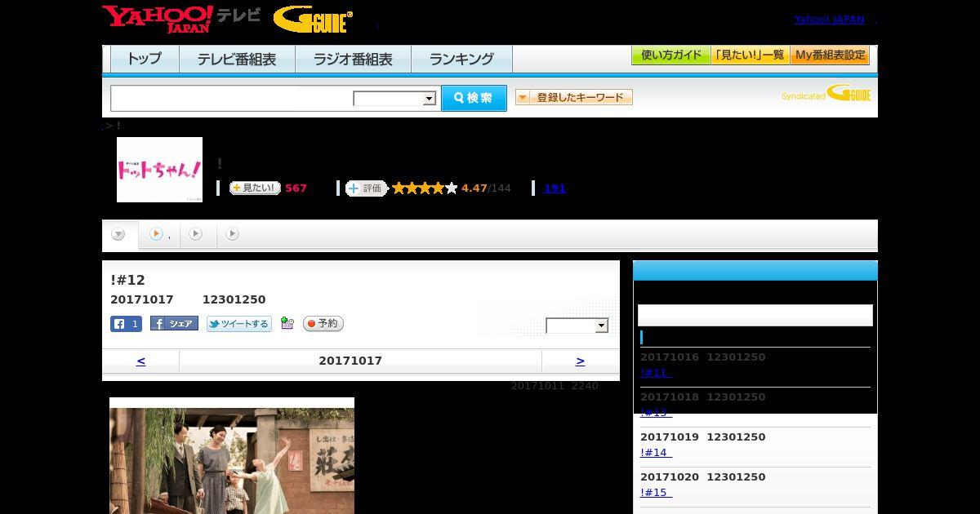Expand the 登録したキーワード dropdown
The width and height of the screenshot is (980, 514).
(574, 97)
